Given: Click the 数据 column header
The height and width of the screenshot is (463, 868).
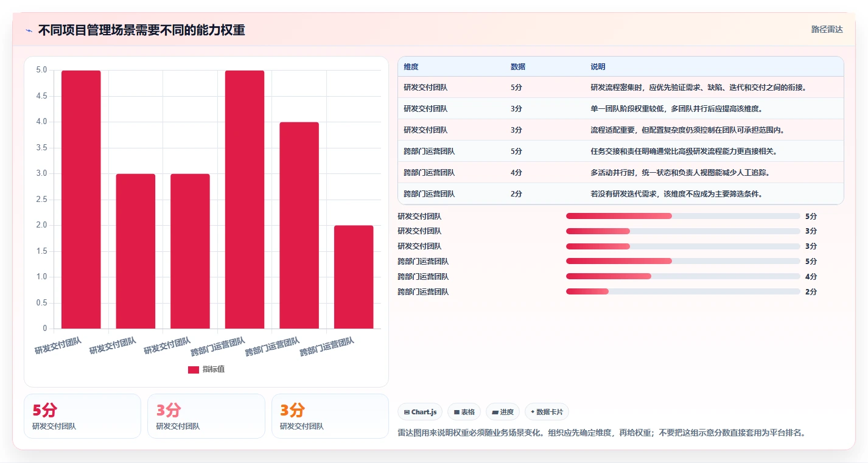Looking at the screenshot, I should point(518,67).
